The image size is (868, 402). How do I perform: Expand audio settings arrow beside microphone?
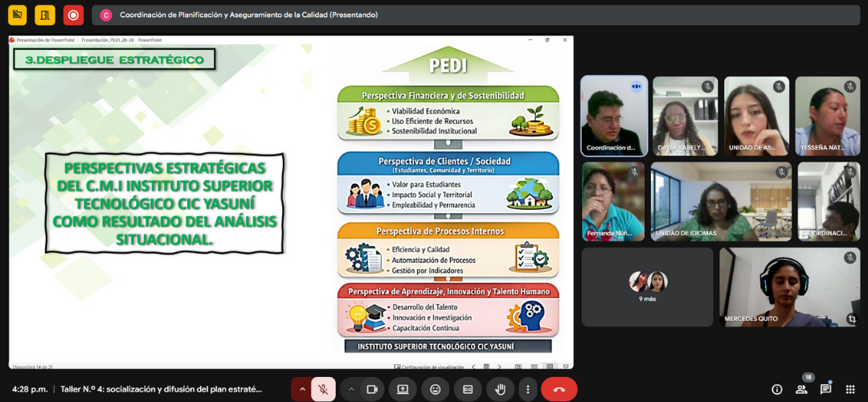tap(302, 389)
